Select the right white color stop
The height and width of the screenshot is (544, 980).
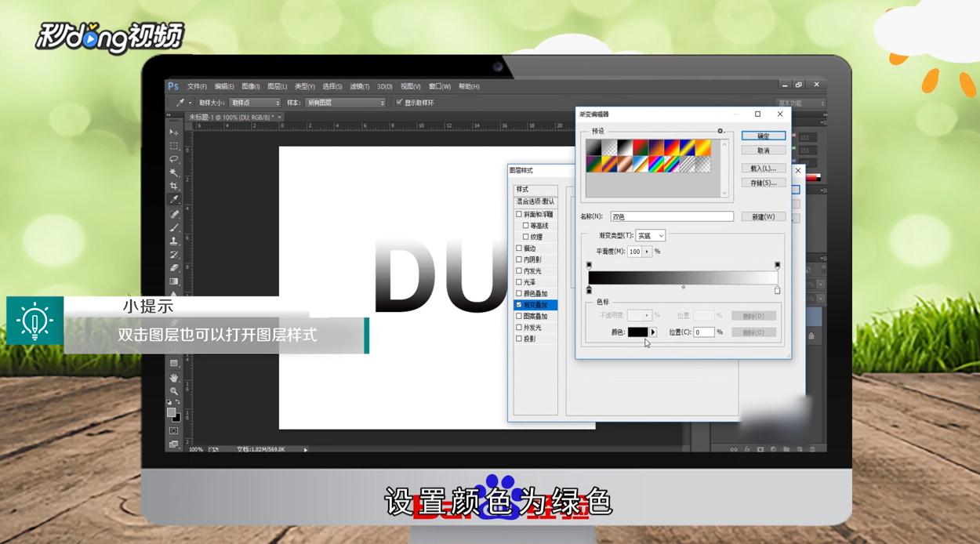point(777,291)
